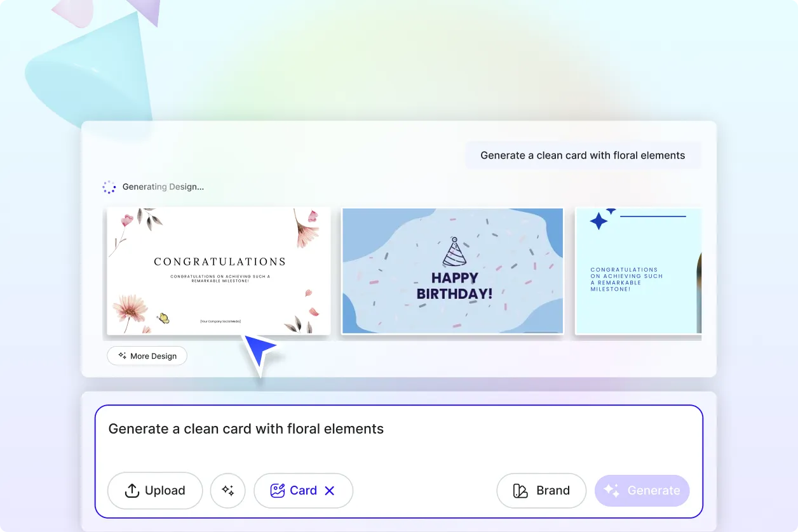Click the sparkle AI enhance icon button
The image size is (798, 532).
coord(227,491)
